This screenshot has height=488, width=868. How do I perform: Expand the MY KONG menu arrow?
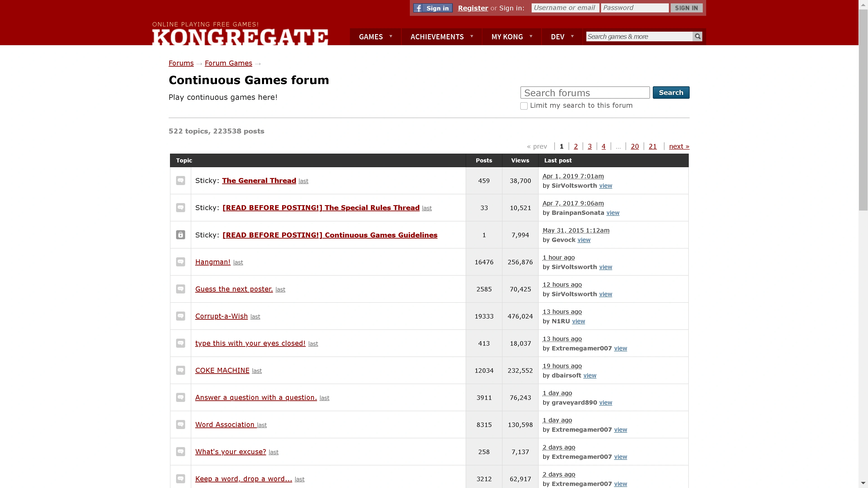[x=531, y=36]
